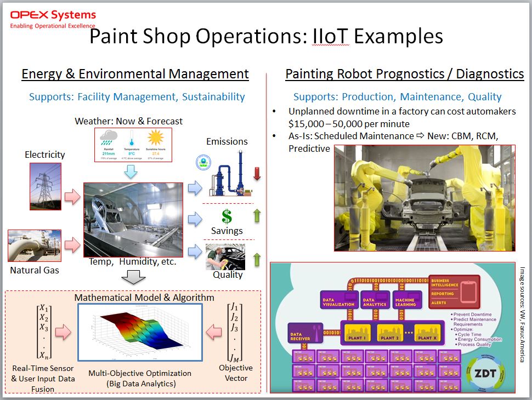Click the 'Electricity' label
This screenshot has height=400, width=532.
pos(45,155)
